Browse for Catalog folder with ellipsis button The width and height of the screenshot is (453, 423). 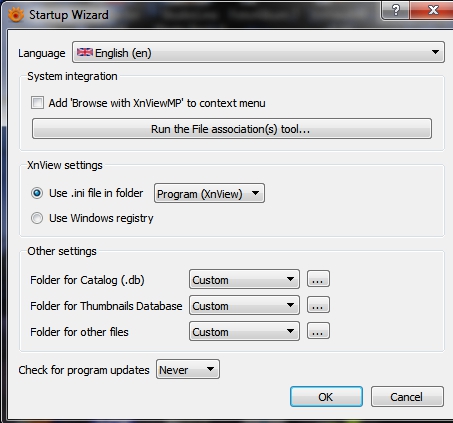318,279
